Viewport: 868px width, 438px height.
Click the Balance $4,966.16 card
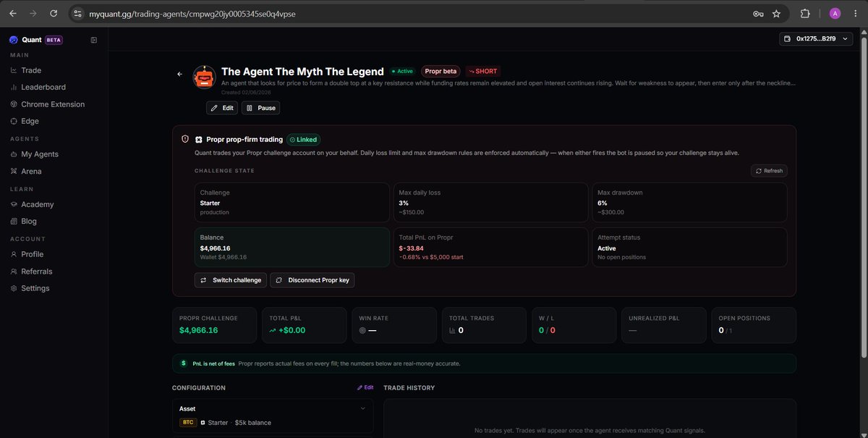(x=292, y=248)
